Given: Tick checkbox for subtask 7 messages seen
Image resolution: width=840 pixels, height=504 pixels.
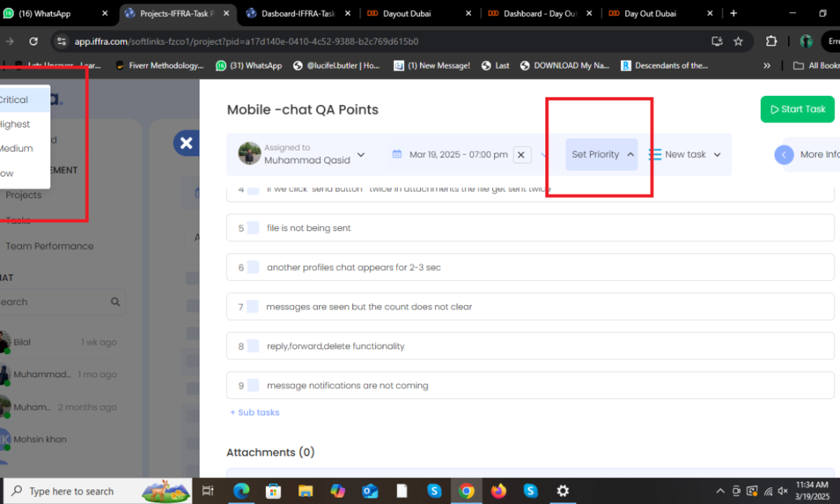Looking at the screenshot, I should point(253,307).
